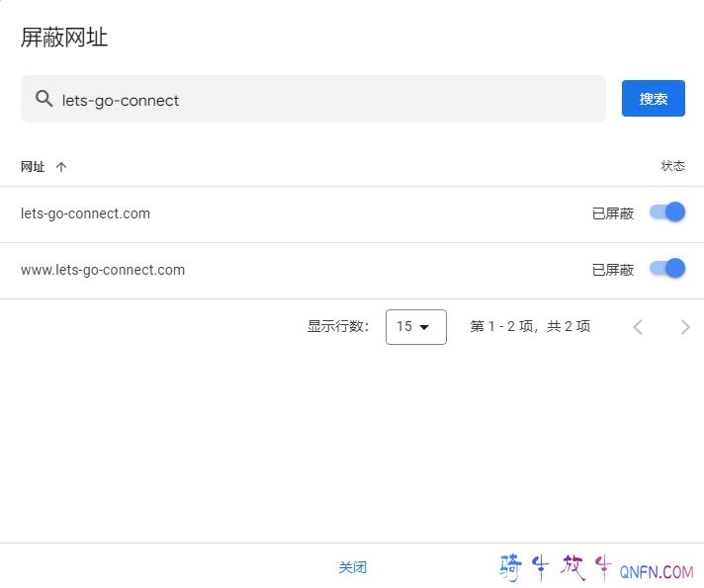The height and width of the screenshot is (588, 704).
Task: Click the 第 1 - 2 项 pagination text
Action: tap(530, 327)
